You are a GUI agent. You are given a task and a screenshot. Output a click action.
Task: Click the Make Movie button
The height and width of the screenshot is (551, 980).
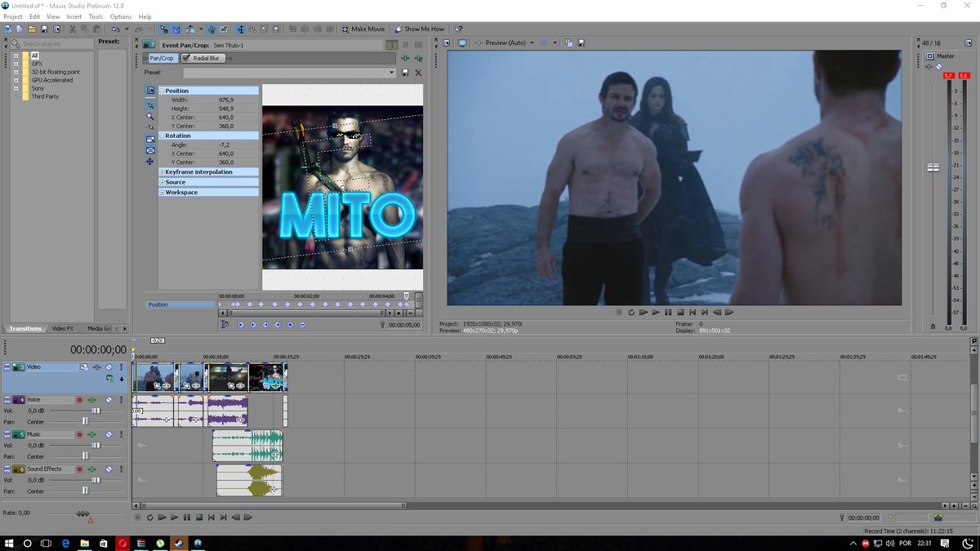[x=363, y=29]
